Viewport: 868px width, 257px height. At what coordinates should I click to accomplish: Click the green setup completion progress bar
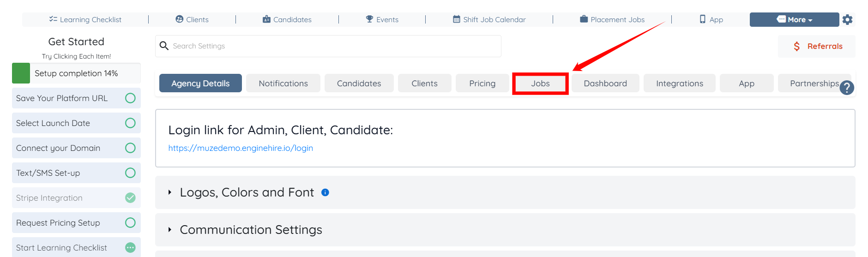coord(21,73)
